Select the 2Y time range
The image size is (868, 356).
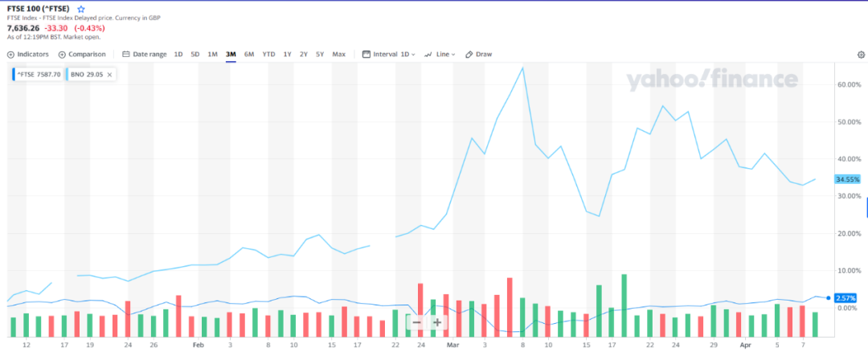pyautogui.click(x=303, y=55)
